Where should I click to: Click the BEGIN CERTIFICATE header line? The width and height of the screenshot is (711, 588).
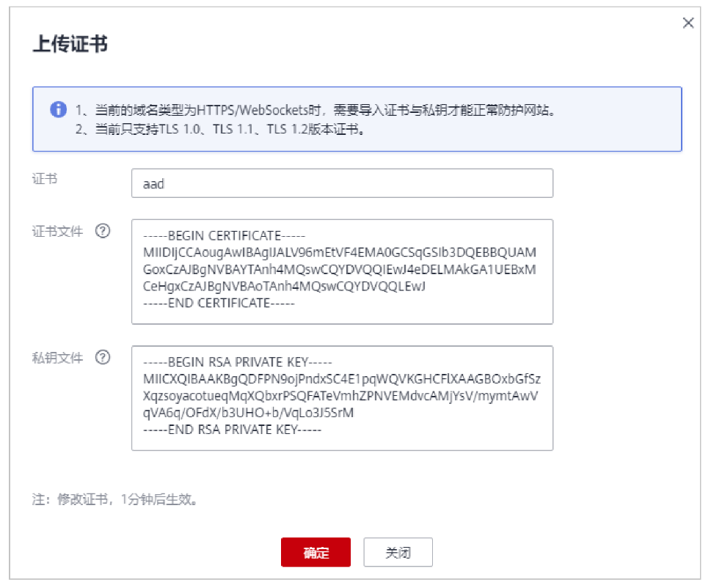pyautogui.click(x=224, y=235)
